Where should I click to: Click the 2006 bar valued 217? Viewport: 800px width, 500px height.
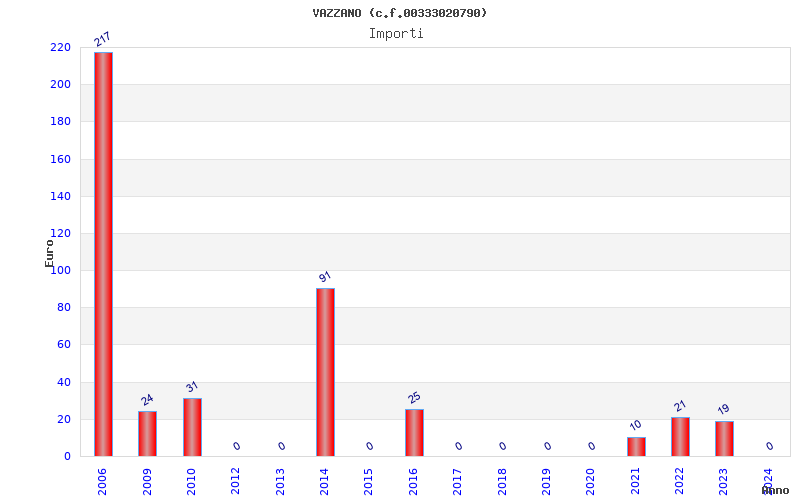point(103,254)
